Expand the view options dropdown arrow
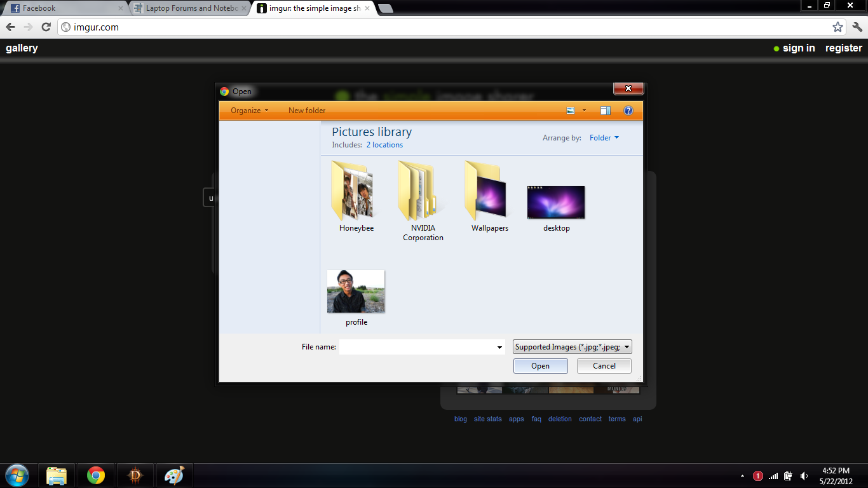 (x=584, y=111)
